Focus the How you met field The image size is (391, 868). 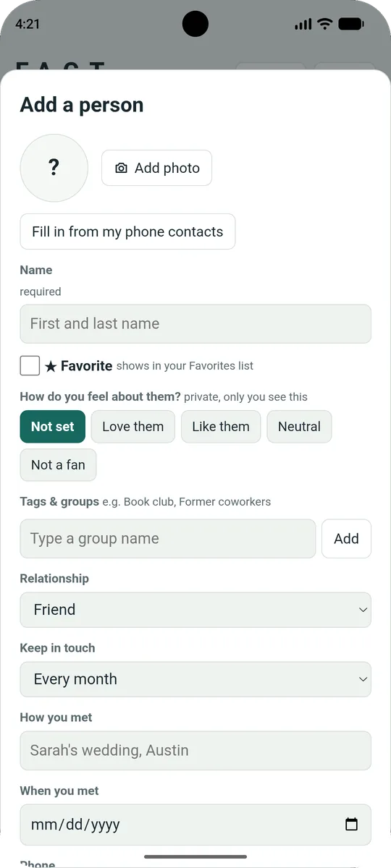(195, 750)
